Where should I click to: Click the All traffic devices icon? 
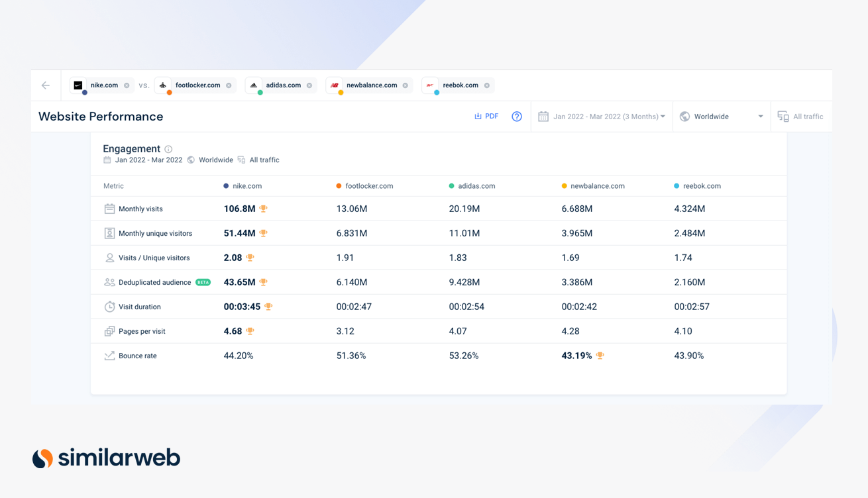[783, 117]
